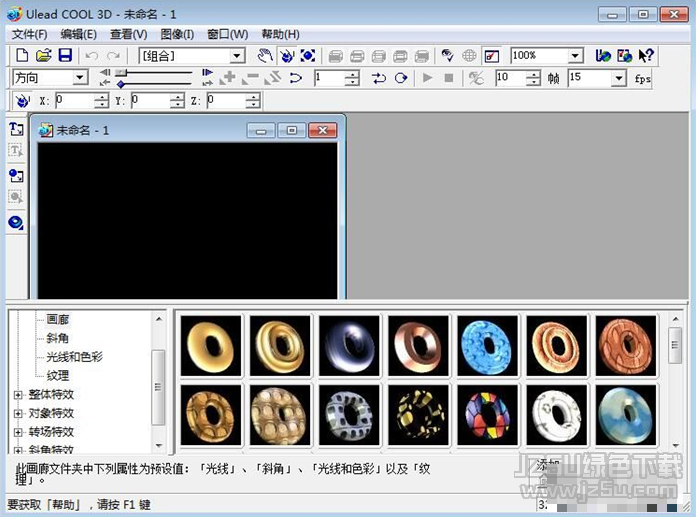This screenshot has width=696, height=517.
Task: Click the New document icon
Action: 22,56
